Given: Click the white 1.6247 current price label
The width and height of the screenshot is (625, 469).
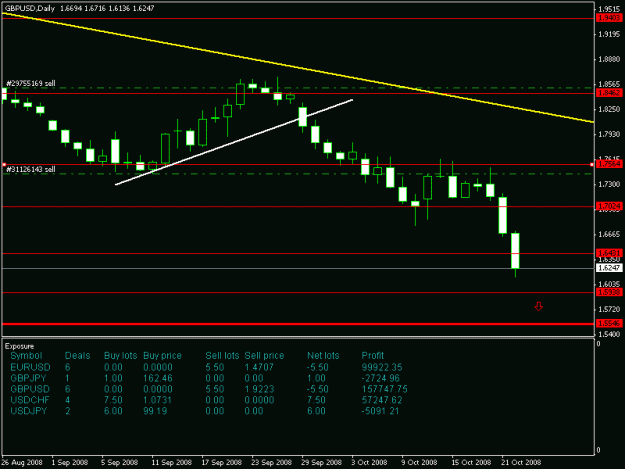Looking at the screenshot, I should pos(609,268).
